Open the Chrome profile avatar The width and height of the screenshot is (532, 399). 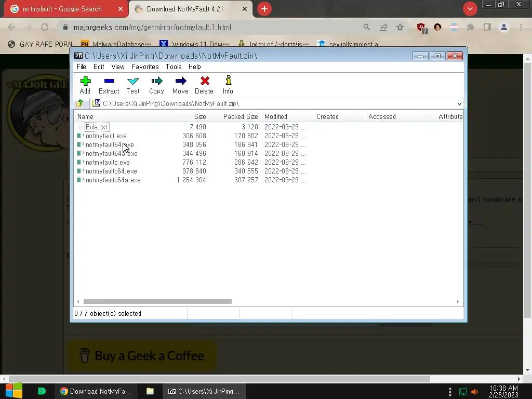[x=504, y=27]
